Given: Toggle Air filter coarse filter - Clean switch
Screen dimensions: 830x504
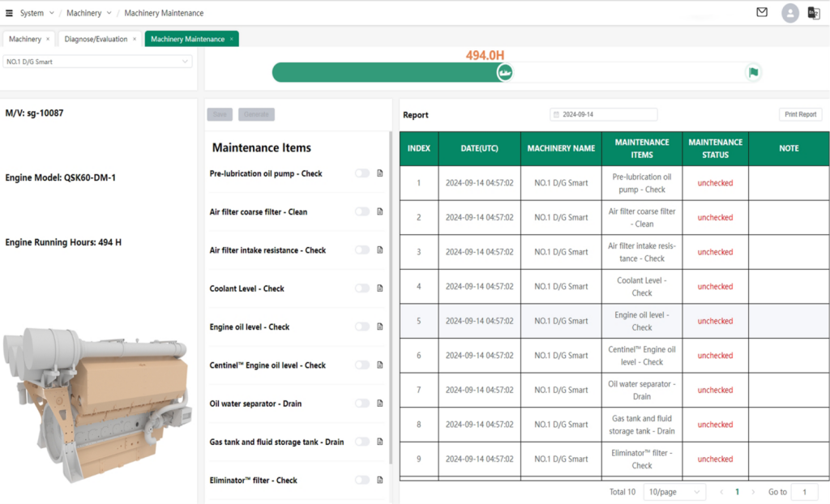Looking at the screenshot, I should pyautogui.click(x=362, y=211).
